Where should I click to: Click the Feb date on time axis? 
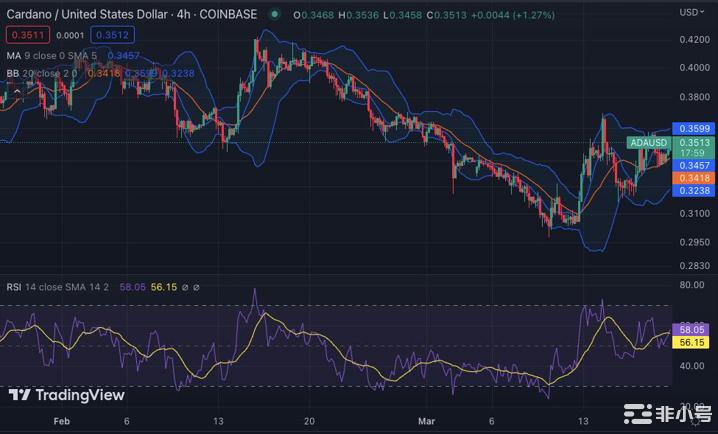(62, 422)
